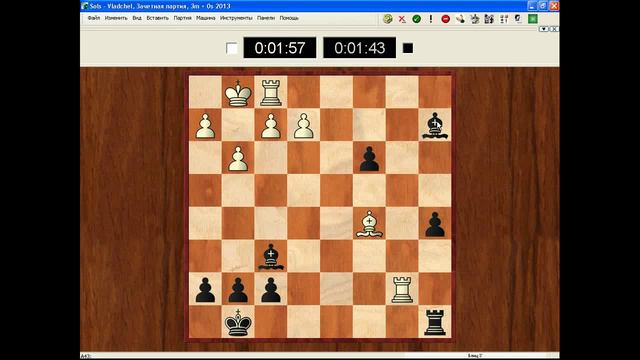Click the exclamation mark toolbar icon
640x360 pixels.
pyautogui.click(x=431, y=19)
